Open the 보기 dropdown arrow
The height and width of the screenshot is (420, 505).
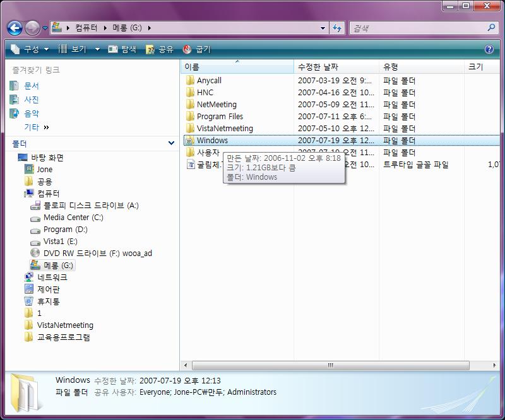(x=97, y=49)
